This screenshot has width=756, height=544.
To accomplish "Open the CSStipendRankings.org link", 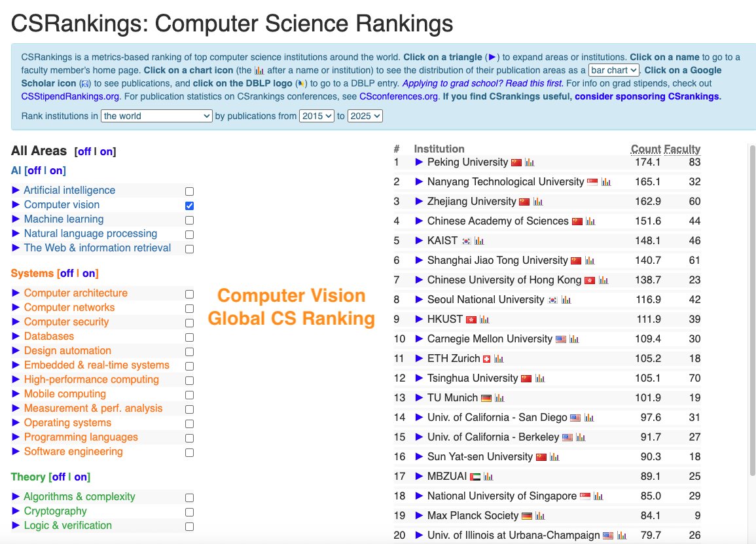I will tap(71, 96).
